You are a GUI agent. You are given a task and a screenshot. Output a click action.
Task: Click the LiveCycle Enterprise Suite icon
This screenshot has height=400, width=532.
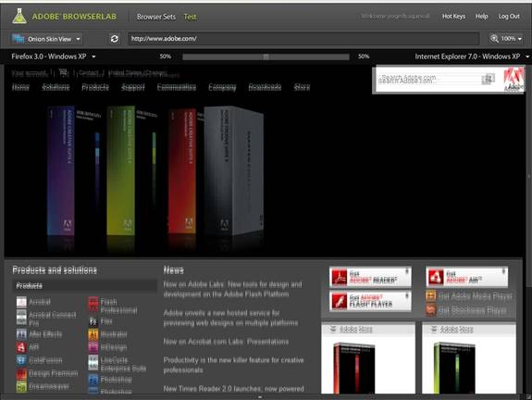[x=93, y=363]
